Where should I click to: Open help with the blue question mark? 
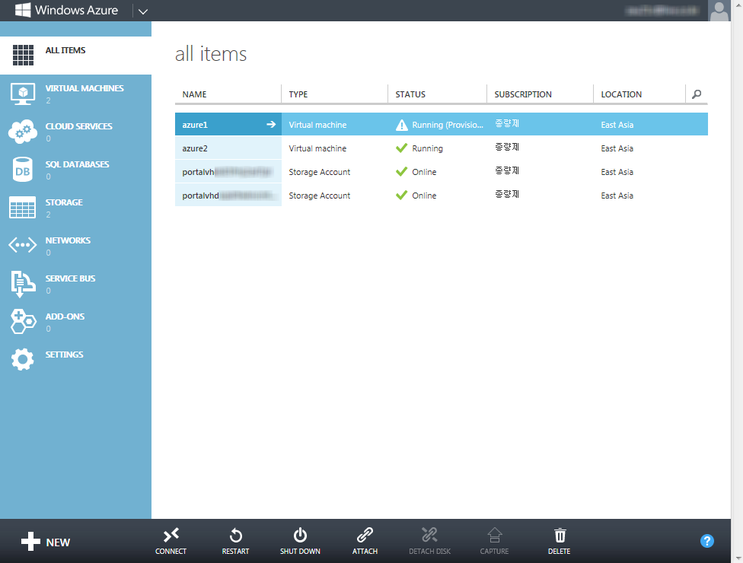(x=707, y=541)
